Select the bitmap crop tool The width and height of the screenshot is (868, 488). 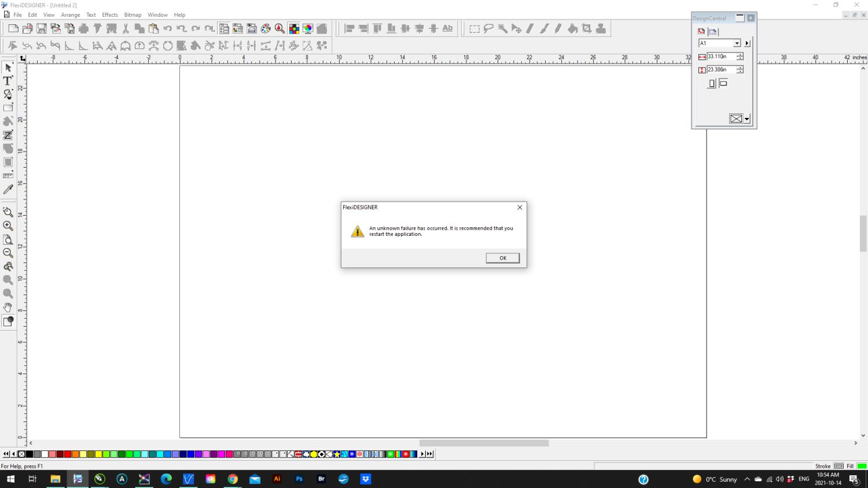coord(587,28)
